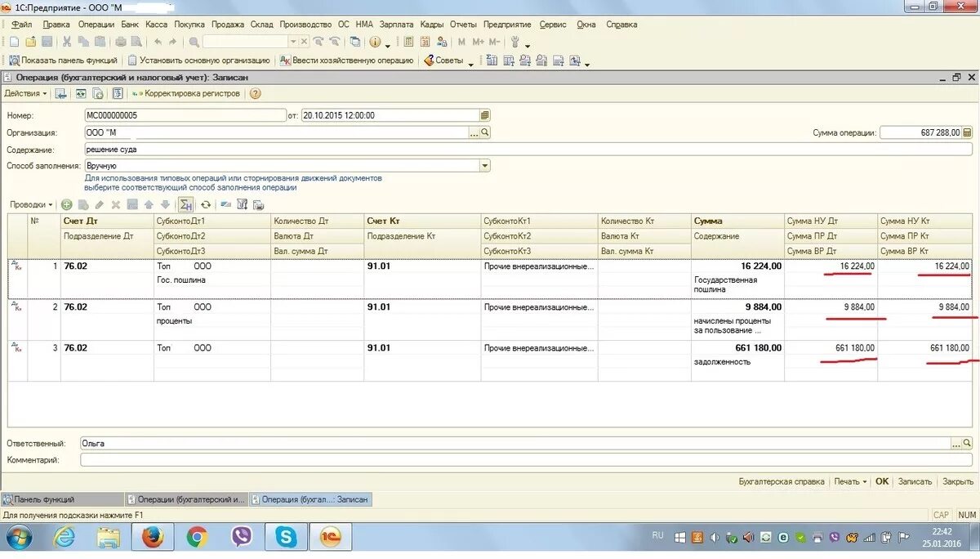The height and width of the screenshot is (559, 980).
Task: Click the 'проценты' subconto cell
Action: (x=212, y=321)
